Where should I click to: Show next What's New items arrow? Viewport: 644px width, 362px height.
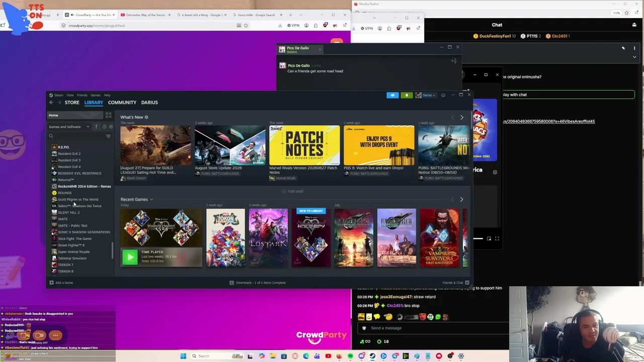[462, 118]
